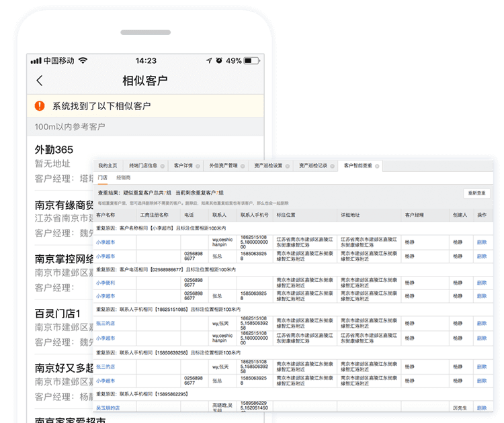Open the 小李便利 customer link
This screenshot has width=504, height=423.
(105, 283)
